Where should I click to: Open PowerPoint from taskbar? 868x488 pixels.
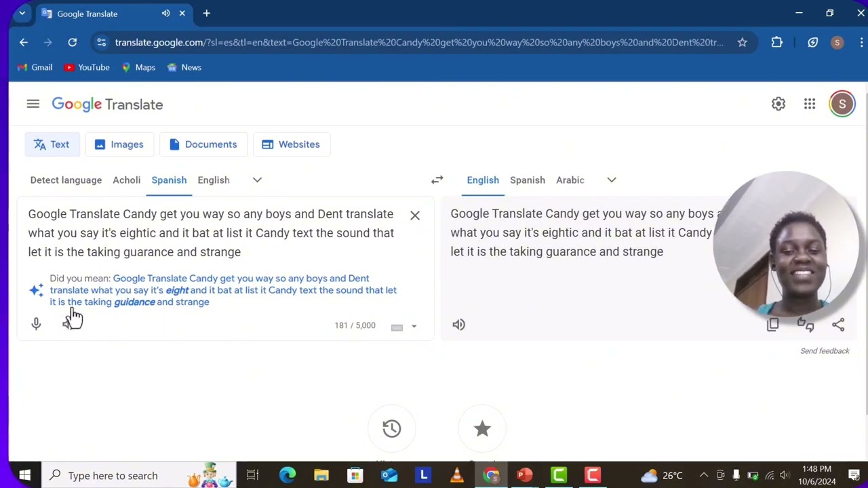pyautogui.click(x=525, y=475)
